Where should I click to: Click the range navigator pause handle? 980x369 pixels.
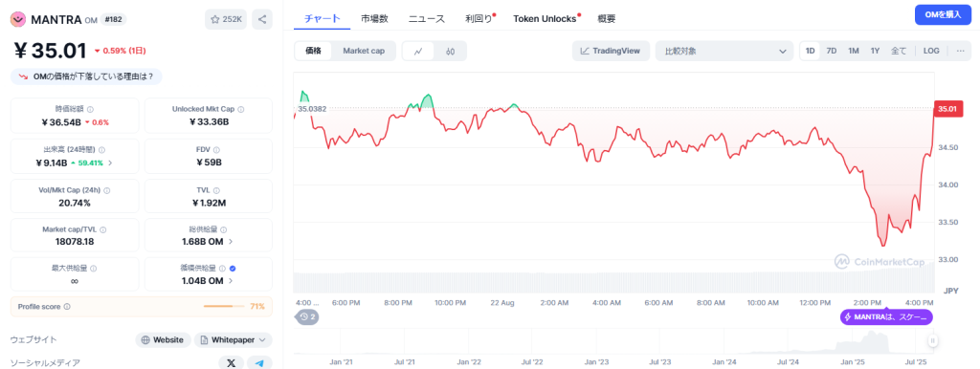coord(932,341)
